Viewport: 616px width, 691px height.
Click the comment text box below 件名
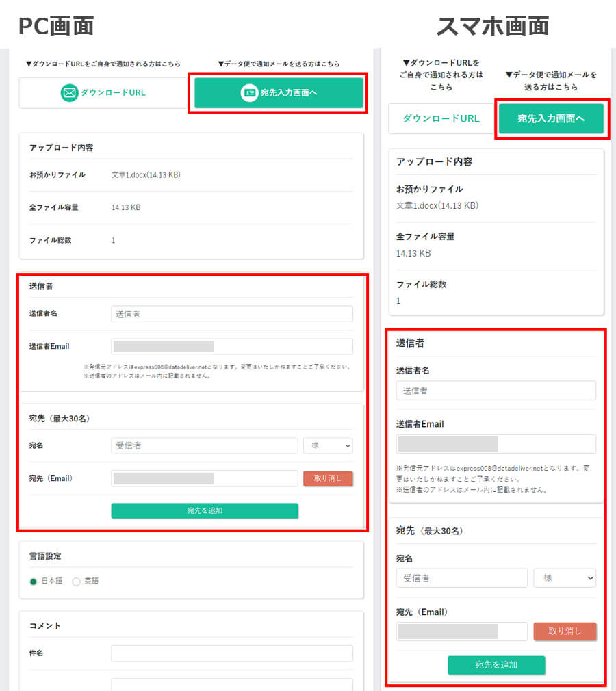click(x=232, y=684)
